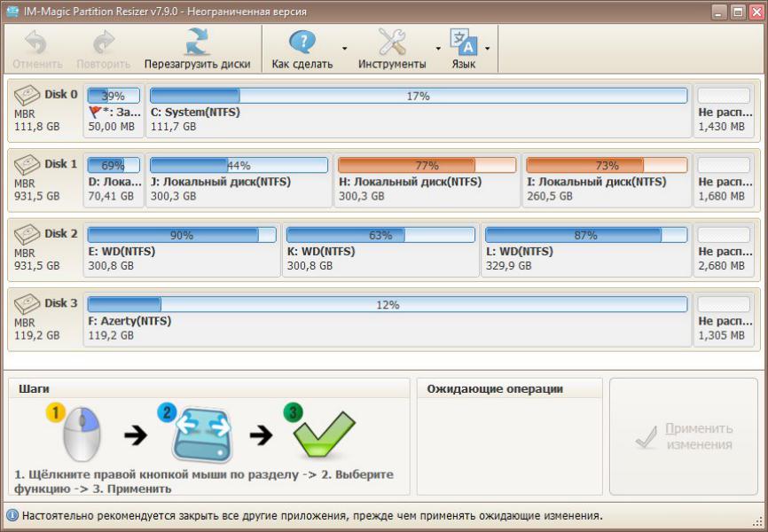Select the Disk 3 drive icon

coord(28,303)
